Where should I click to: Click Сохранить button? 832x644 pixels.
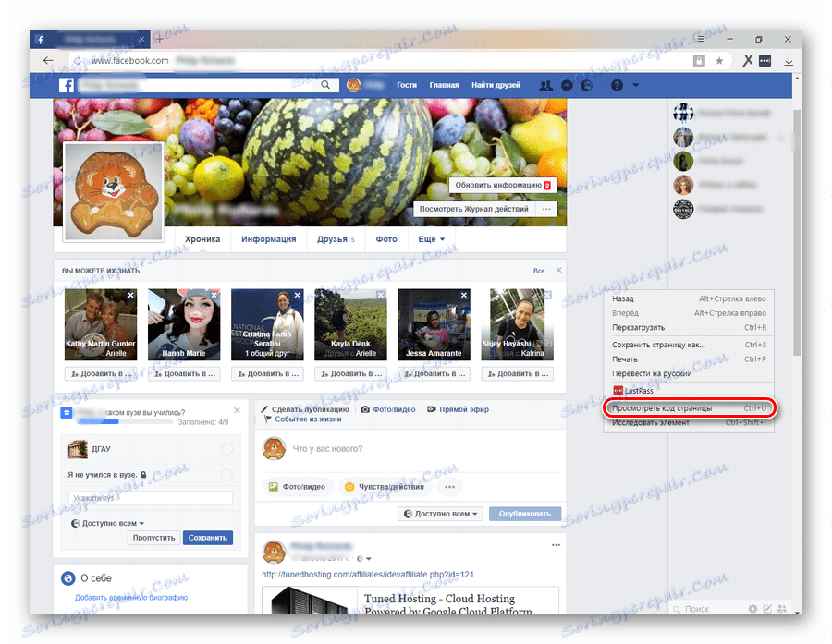pos(207,538)
